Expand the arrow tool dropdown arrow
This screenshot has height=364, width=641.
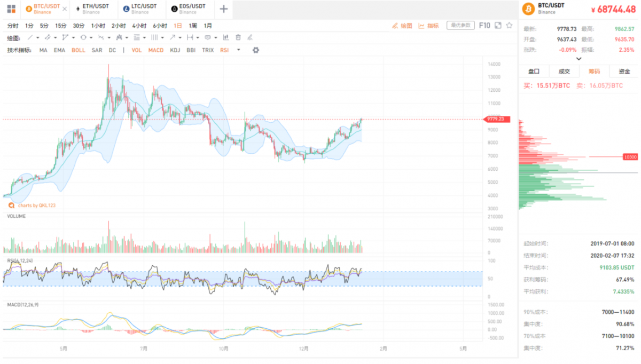tap(181, 37)
